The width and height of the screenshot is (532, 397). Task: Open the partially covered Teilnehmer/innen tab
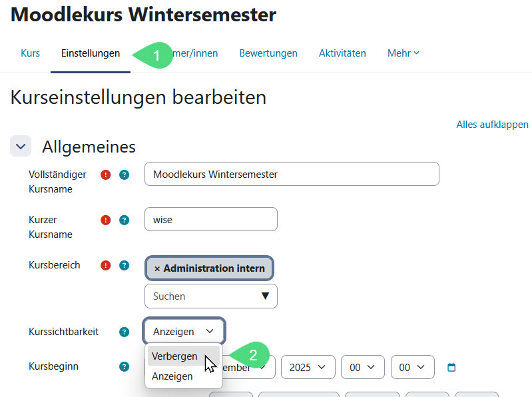click(196, 53)
